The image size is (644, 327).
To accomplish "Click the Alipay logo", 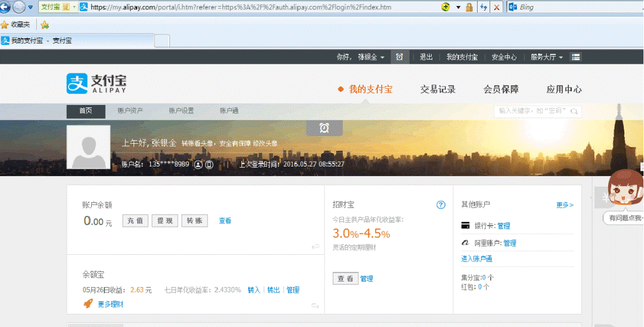I will pos(96,84).
